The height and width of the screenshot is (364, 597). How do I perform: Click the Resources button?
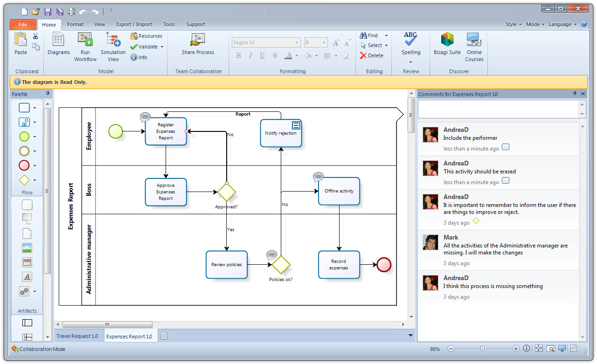pyautogui.click(x=146, y=36)
